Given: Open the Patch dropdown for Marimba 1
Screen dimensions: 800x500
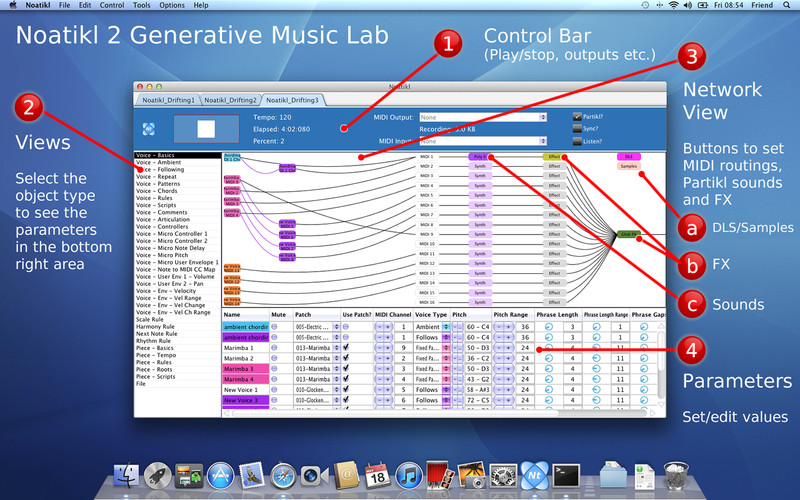Looking at the screenshot, I should pyautogui.click(x=317, y=347).
